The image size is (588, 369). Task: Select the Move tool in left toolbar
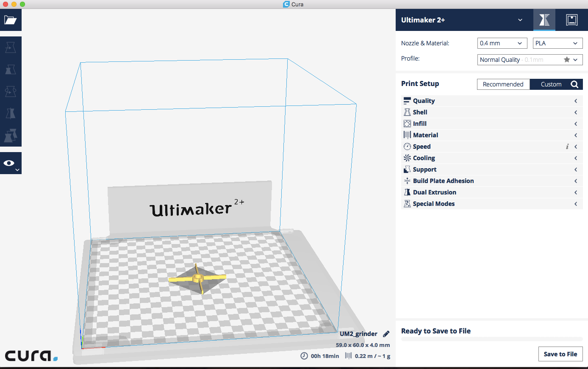[x=10, y=47]
